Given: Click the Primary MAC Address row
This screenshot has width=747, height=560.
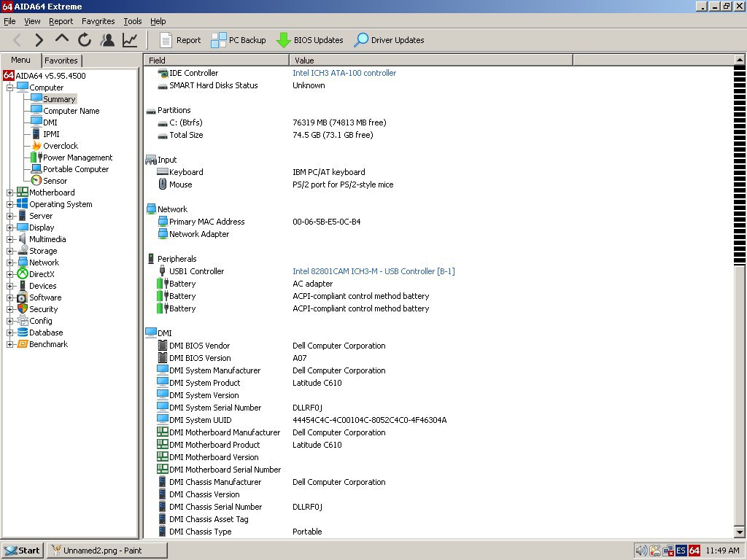Looking at the screenshot, I should 438,222.
